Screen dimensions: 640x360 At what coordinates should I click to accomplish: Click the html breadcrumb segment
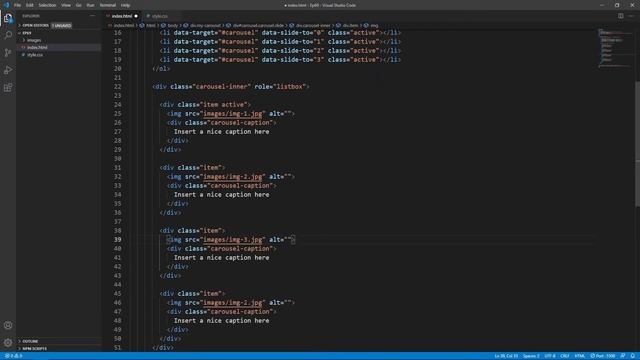click(x=151, y=26)
